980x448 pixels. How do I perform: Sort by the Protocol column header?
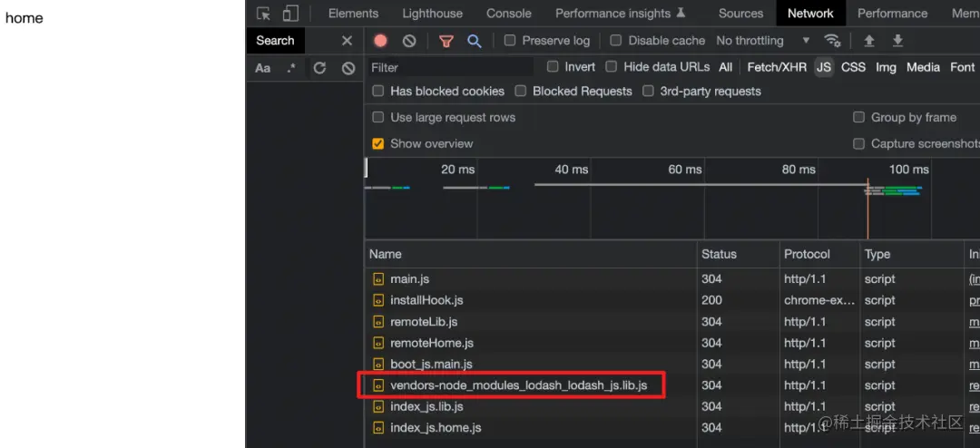(x=819, y=254)
